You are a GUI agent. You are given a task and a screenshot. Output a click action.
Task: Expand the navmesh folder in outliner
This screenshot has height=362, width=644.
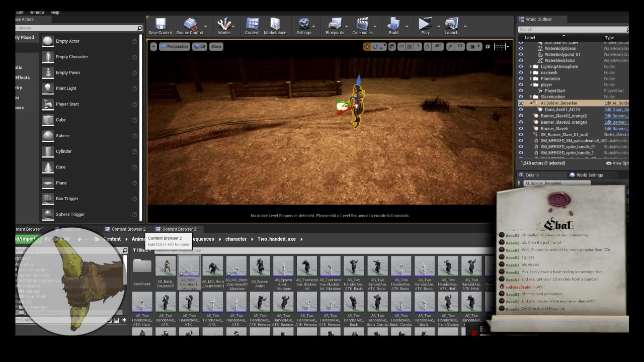531,72
